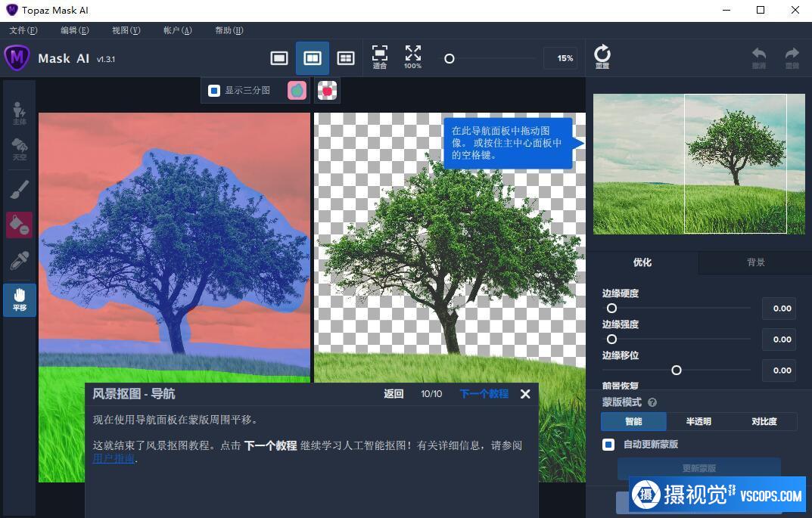The height and width of the screenshot is (518, 812).
Task: Select the 天空 (sky) auto-detect tool
Action: [x=19, y=149]
